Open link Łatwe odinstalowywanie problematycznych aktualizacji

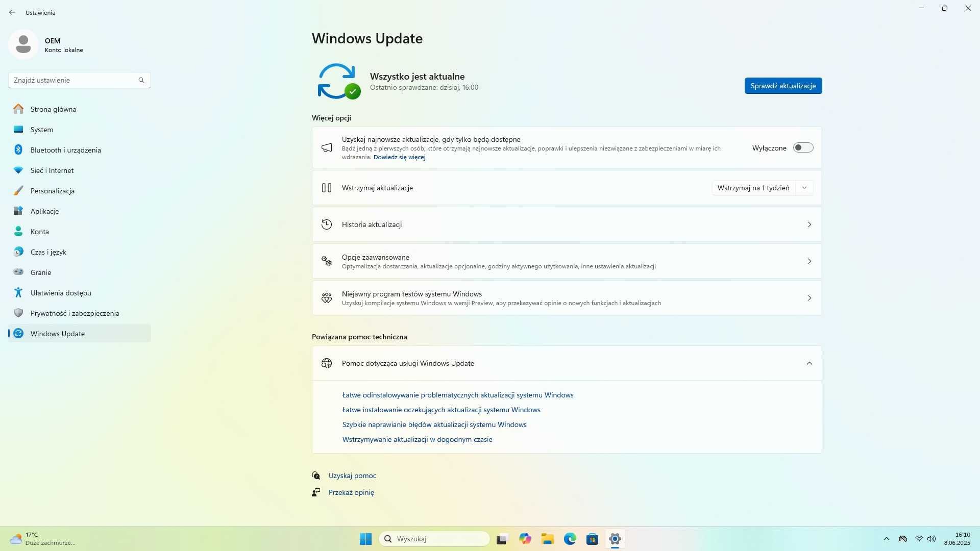[458, 395]
